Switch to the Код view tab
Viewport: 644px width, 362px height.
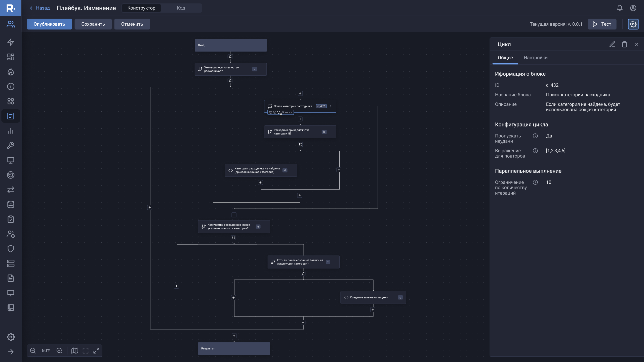pyautogui.click(x=181, y=8)
